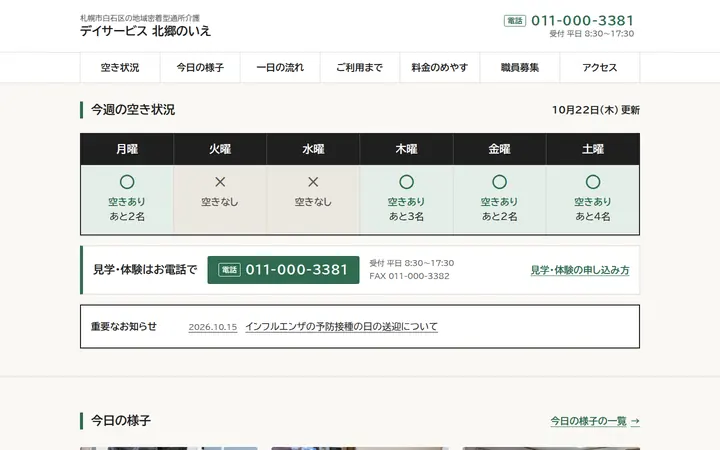This screenshot has width=720, height=450.
Task: Click 空きなし in the 水曜 cell
Action: pyautogui.click(x=313, y=202)
